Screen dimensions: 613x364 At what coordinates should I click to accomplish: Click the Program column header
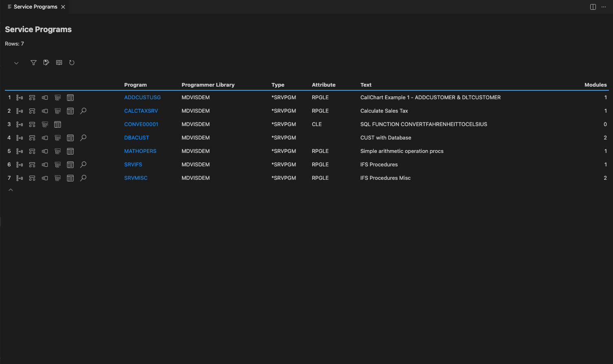135,85
